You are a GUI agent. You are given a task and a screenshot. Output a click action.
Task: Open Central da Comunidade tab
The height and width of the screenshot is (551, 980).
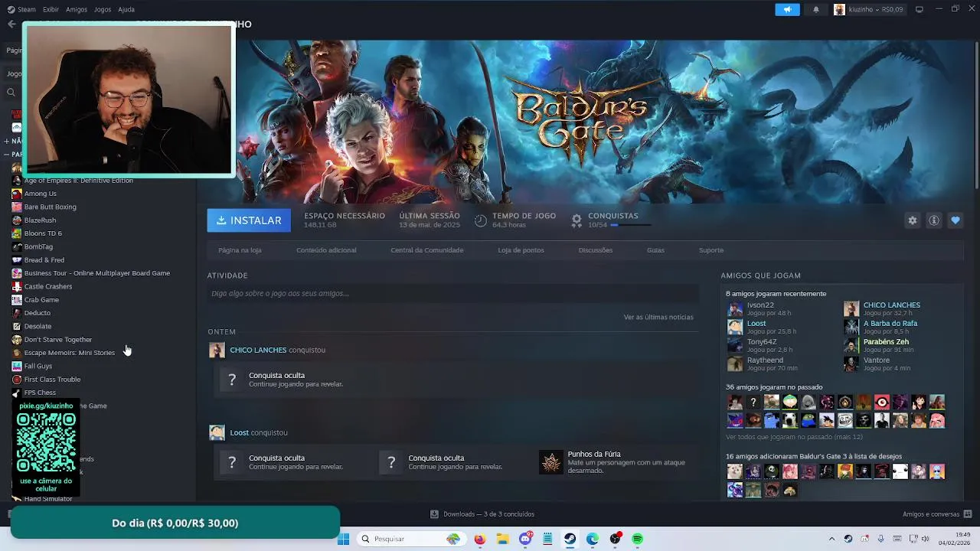pyautogui.click(x=426, y=250)
